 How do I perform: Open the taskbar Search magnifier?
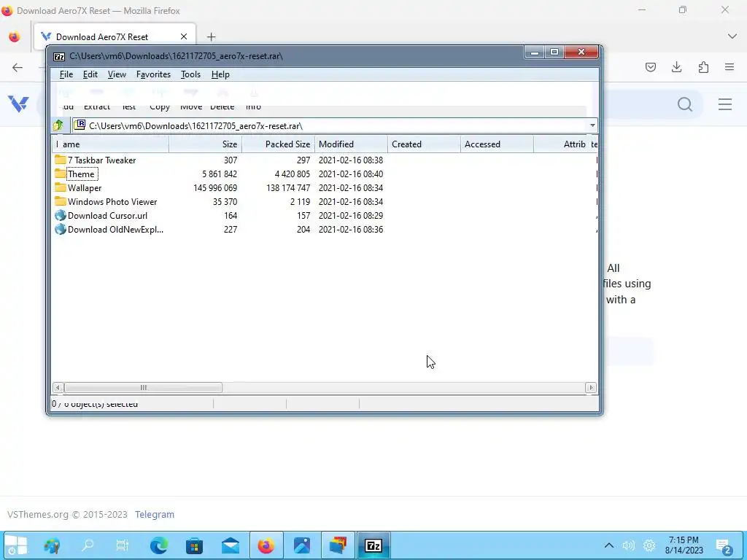point(88,545)
